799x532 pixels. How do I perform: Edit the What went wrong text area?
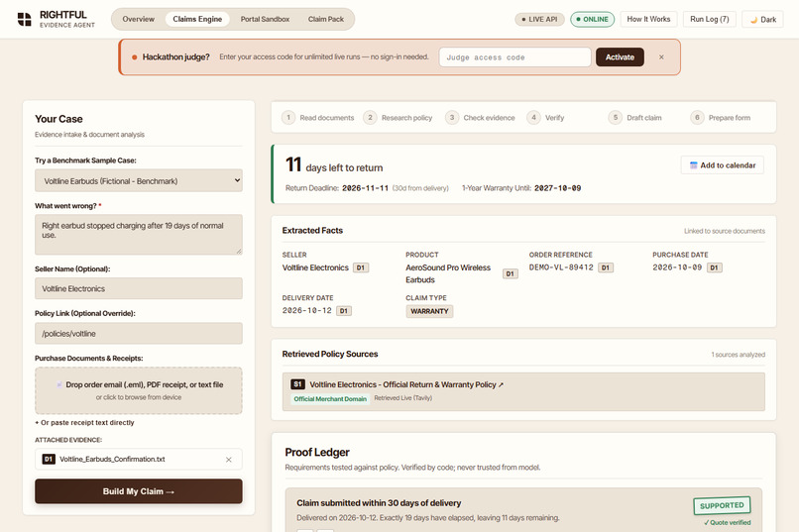[139, 234]
